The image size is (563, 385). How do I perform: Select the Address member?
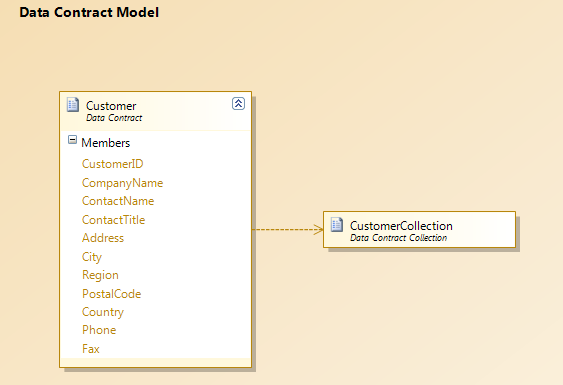pyautogui.click(x=103, y=238)
